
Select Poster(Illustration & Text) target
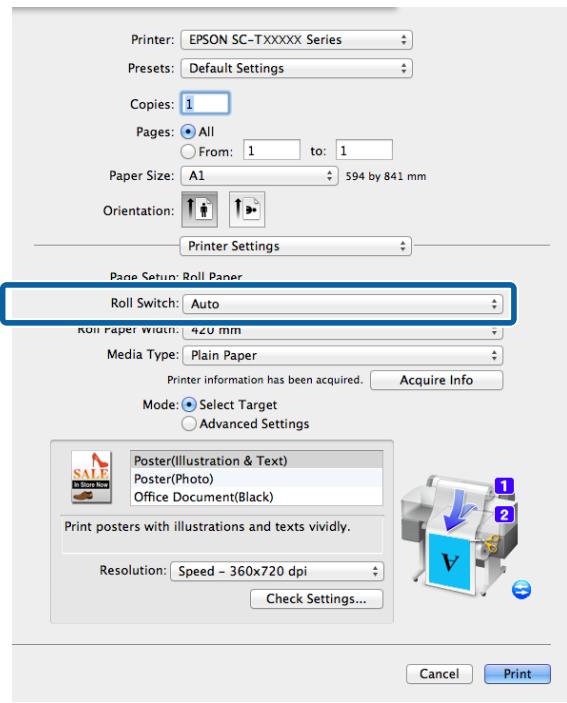click(x=256, y=460)
